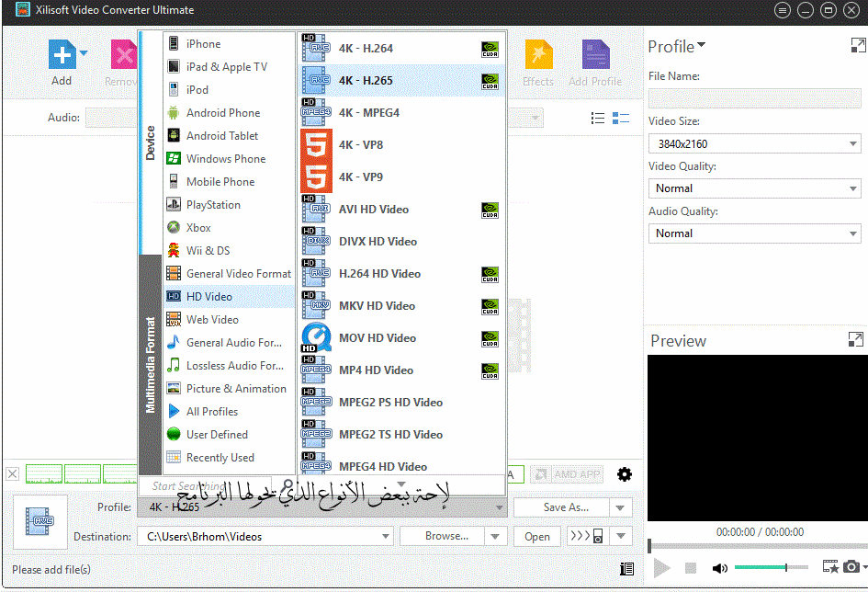Image resolution: width=868 pixels, height=592 pixels.
Task: Open the Effects tool
Action: [538, 57]
